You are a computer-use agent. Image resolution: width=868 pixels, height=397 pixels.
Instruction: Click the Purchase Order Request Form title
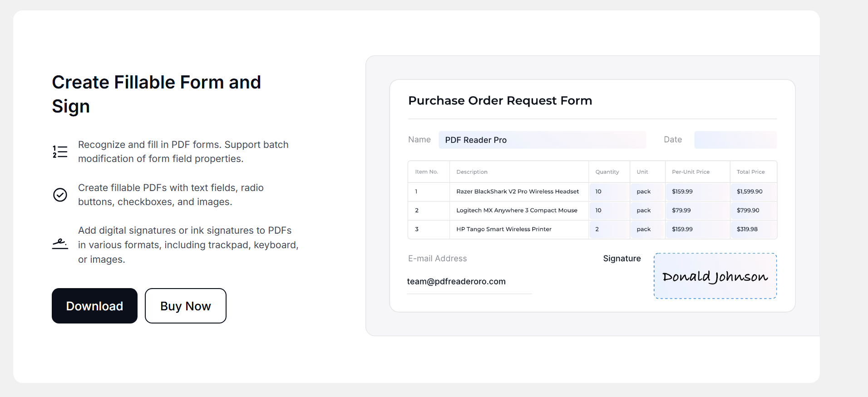500,100
